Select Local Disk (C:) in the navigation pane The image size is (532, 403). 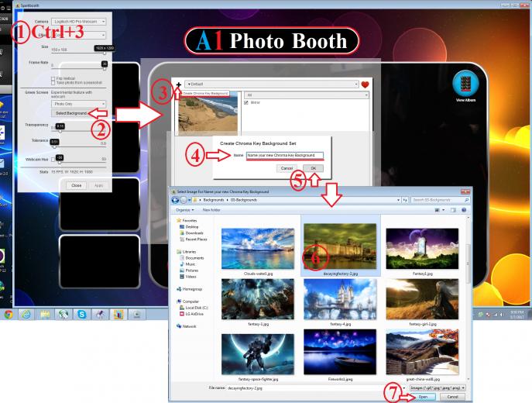194,308
